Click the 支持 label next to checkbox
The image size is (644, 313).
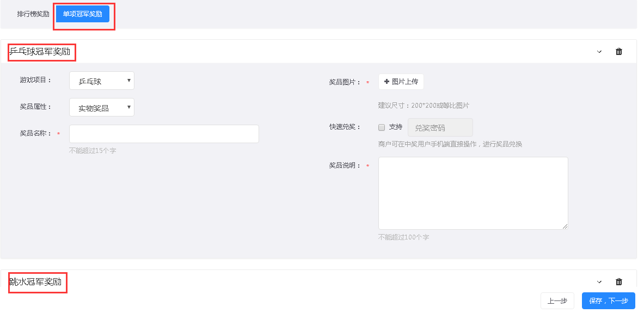click(396, 127)
